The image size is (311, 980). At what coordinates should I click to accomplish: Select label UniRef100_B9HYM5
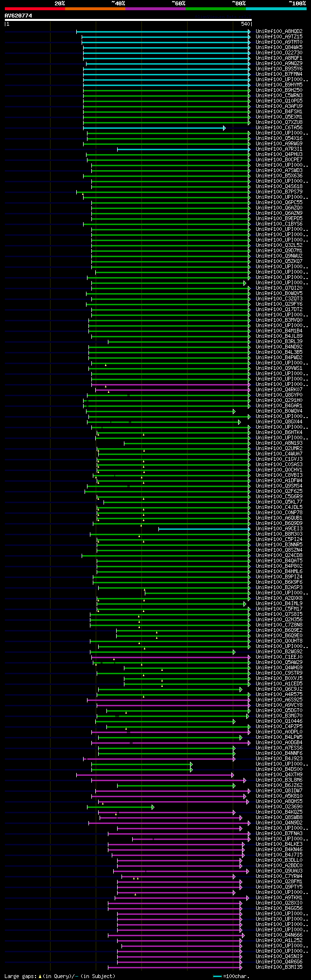(279, 85)
